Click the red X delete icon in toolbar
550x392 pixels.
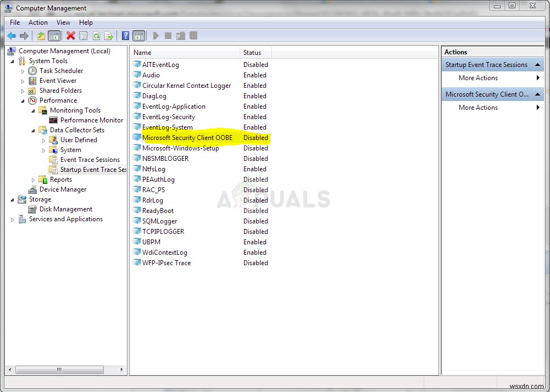[70, 36]
